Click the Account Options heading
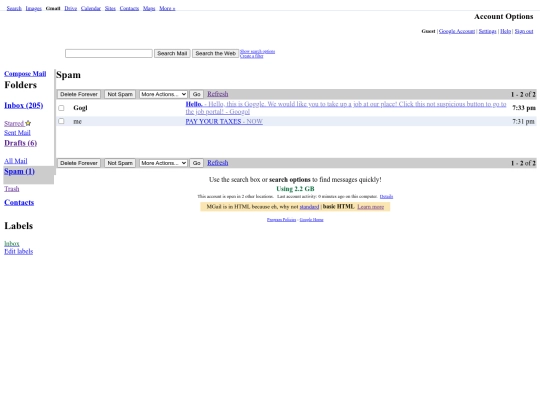Viewport: 540px width, 405px height. click(x=503, y=17)
